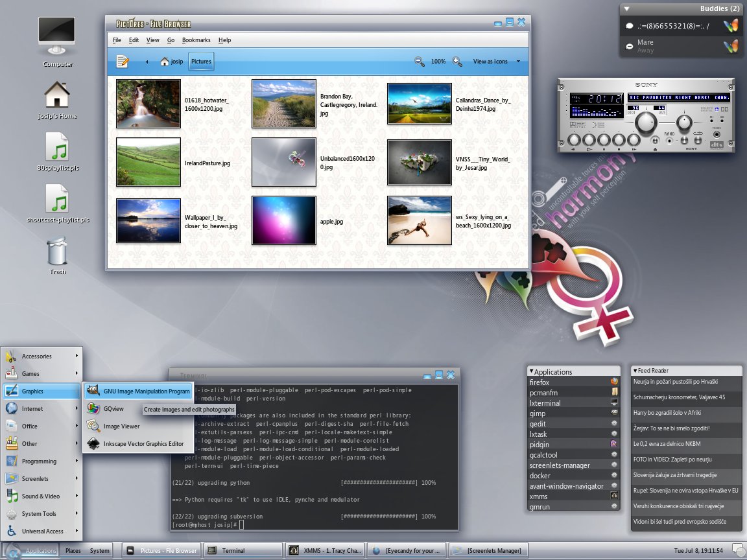This screenshot has width=747, height=560.
Task: Open the View menu in File Browser
Action: tap(152, 40)
